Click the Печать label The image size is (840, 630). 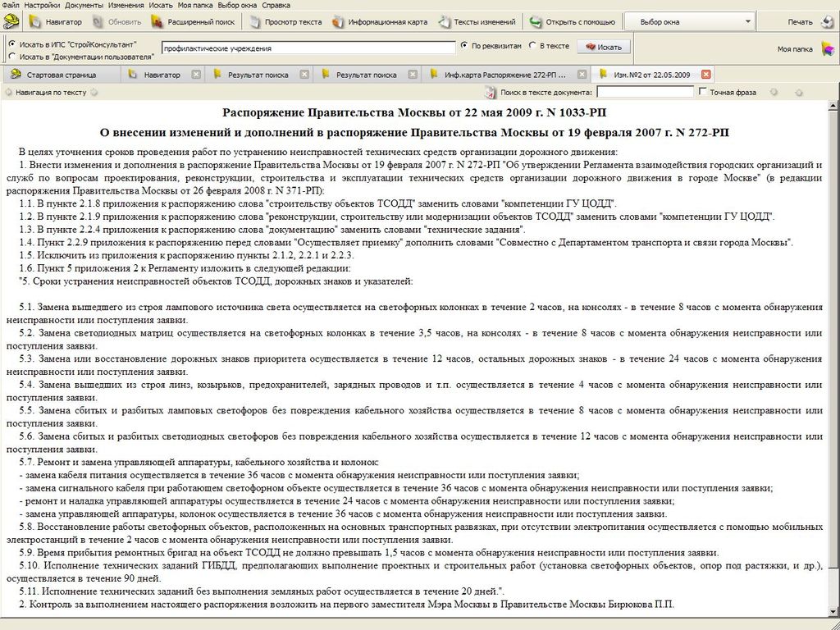[x=800, y=22]
